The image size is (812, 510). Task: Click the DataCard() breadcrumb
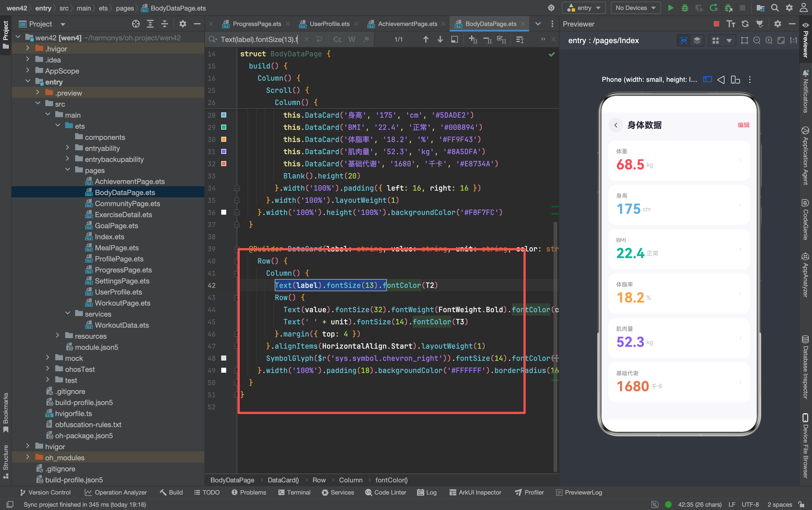coord(283,480)
